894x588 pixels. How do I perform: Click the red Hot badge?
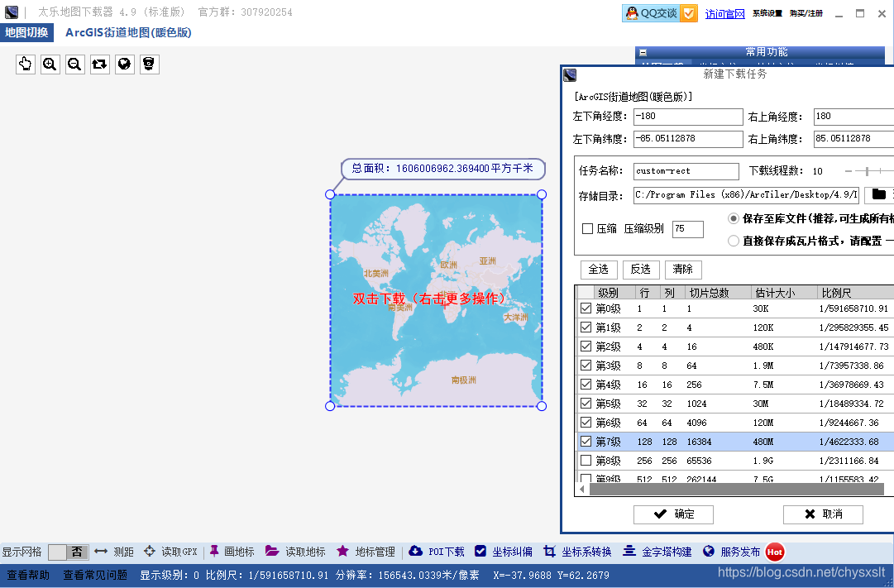pyautogui.click(x=775, y=552)
